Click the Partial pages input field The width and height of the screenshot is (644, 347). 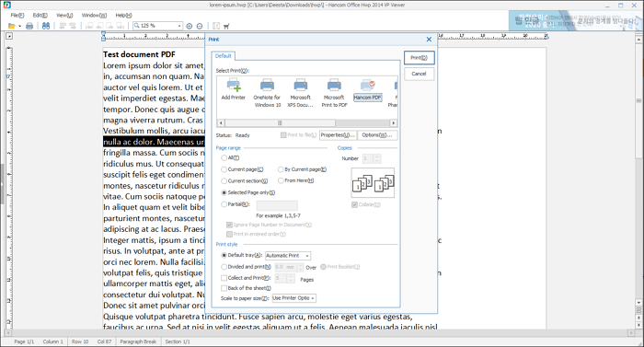coord(277,205)
